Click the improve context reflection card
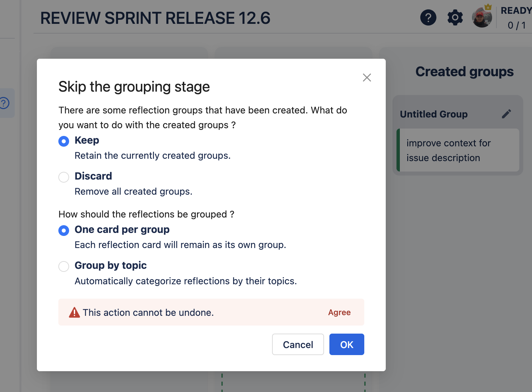 pyautogui.click(x=458, y=150)
